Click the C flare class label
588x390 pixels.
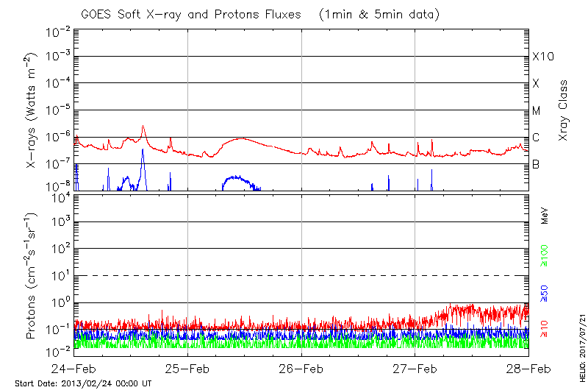[x=536, y=138]
